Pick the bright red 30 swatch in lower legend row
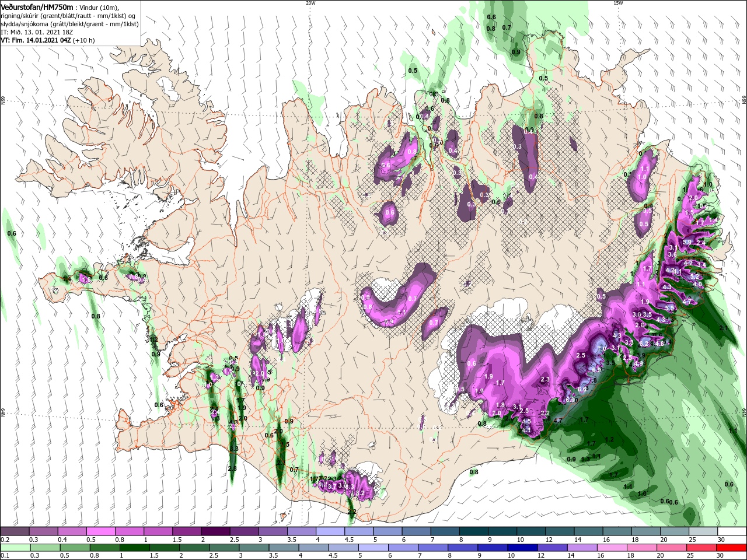747x560 pixels. point(732,548)
